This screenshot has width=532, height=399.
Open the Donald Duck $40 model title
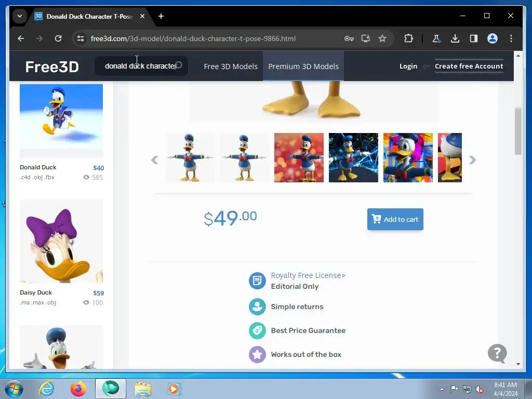(38, 167)
